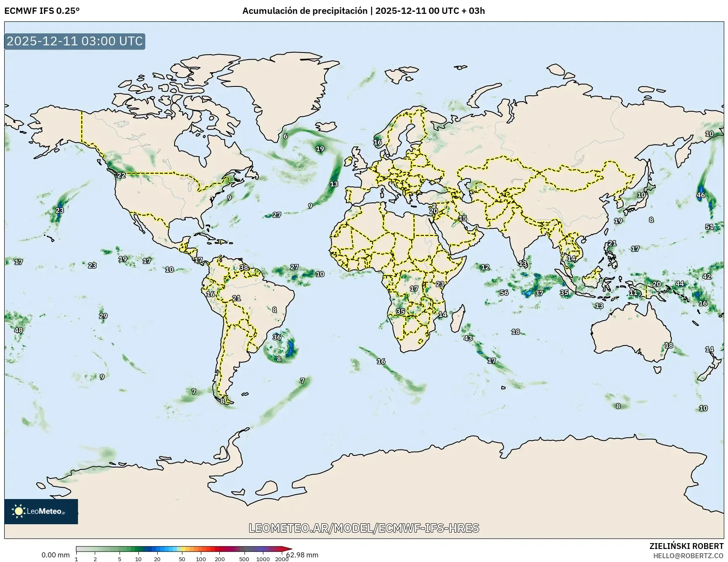Click the precipitation color scale bar
This screenshot has width=728, height=562.
tap(180, 549)
